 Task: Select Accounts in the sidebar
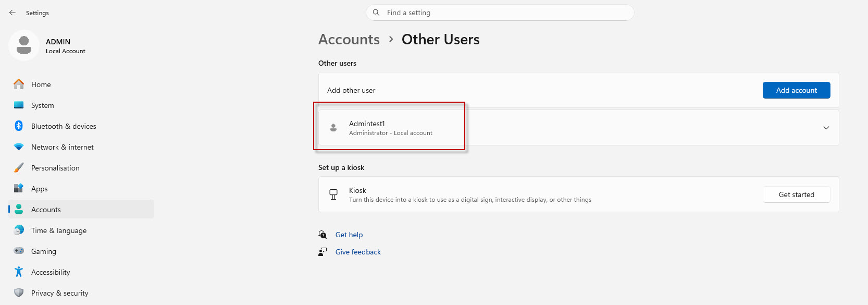81,209
